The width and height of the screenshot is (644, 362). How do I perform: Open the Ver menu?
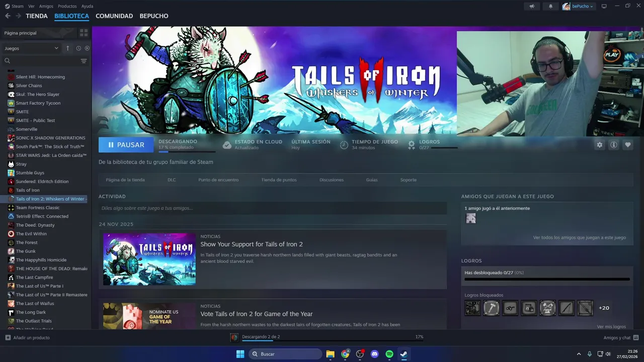[x=31, y=6]
